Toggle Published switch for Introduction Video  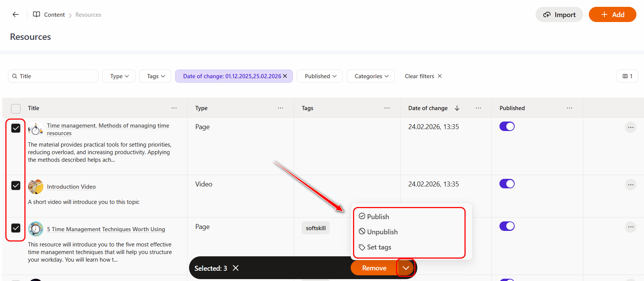507,184
